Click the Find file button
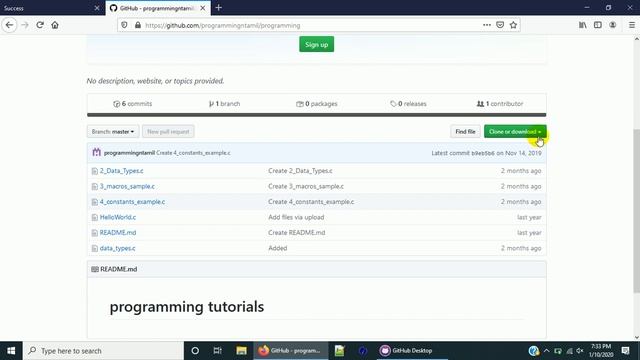 (x=465, y=131)
